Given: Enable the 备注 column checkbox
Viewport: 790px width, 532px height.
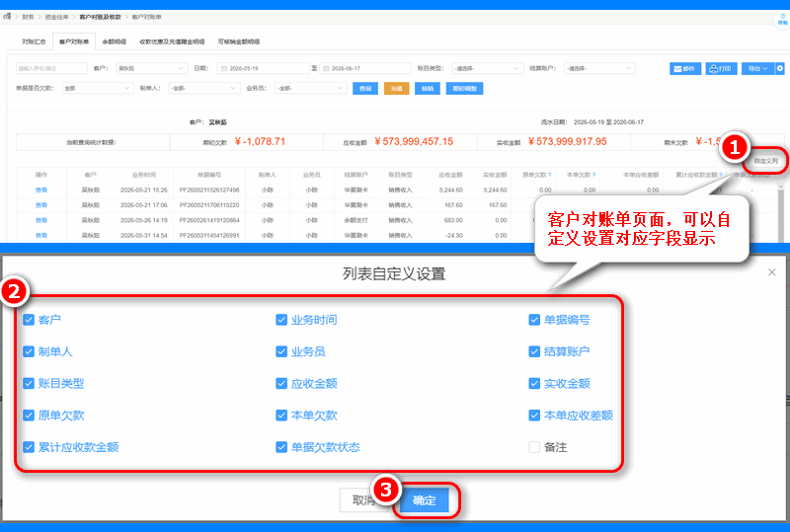Looking at the screenshot, I should 534,447.
